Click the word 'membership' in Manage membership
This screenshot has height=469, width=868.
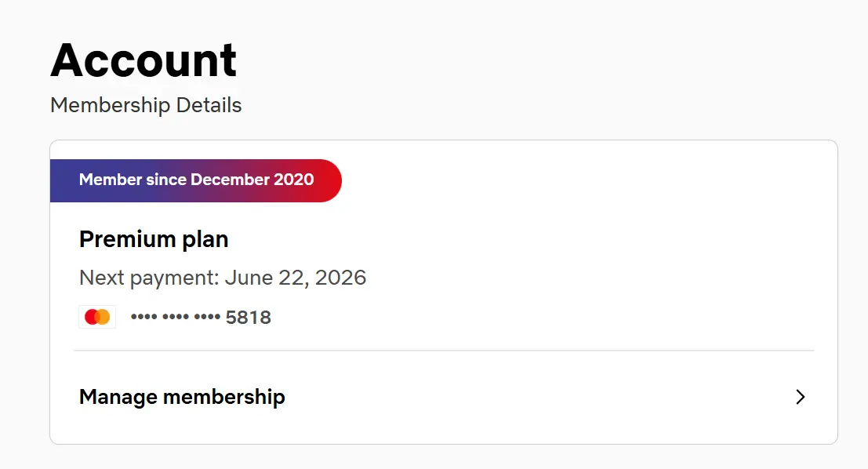pyautogui.click(x=224, y=397)
